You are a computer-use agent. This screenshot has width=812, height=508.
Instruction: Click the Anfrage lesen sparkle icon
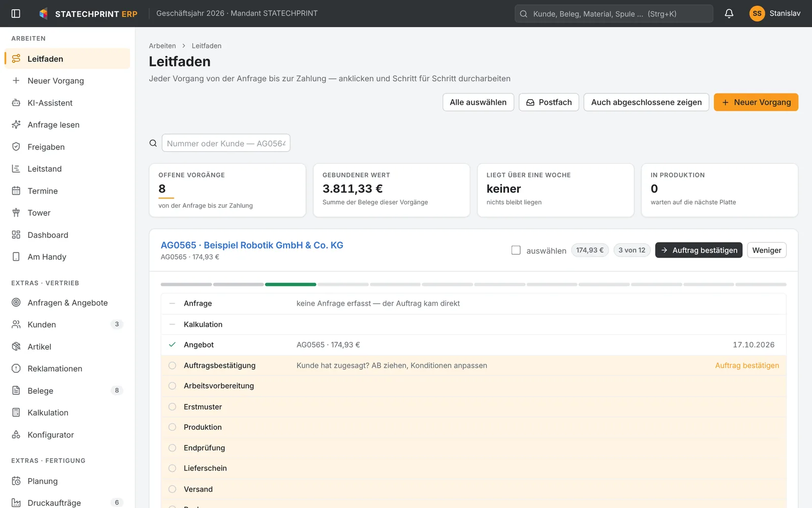[x=16, y=125]
